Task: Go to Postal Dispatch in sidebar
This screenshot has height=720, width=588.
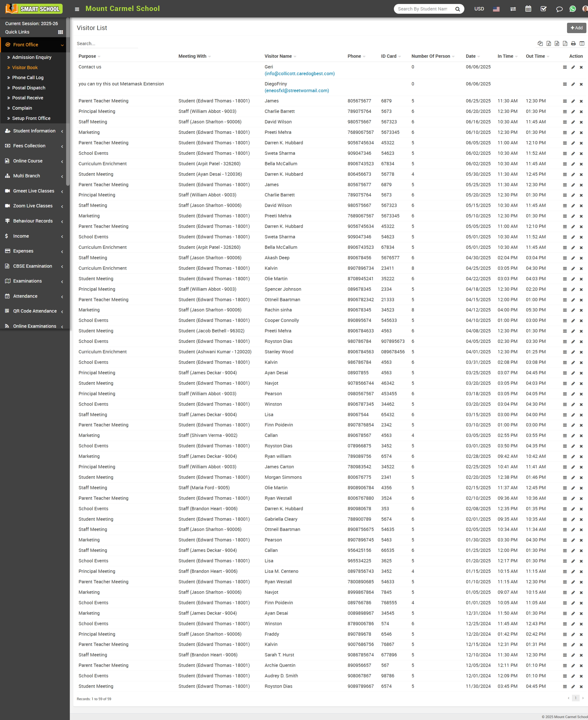Action: (29, 88)
